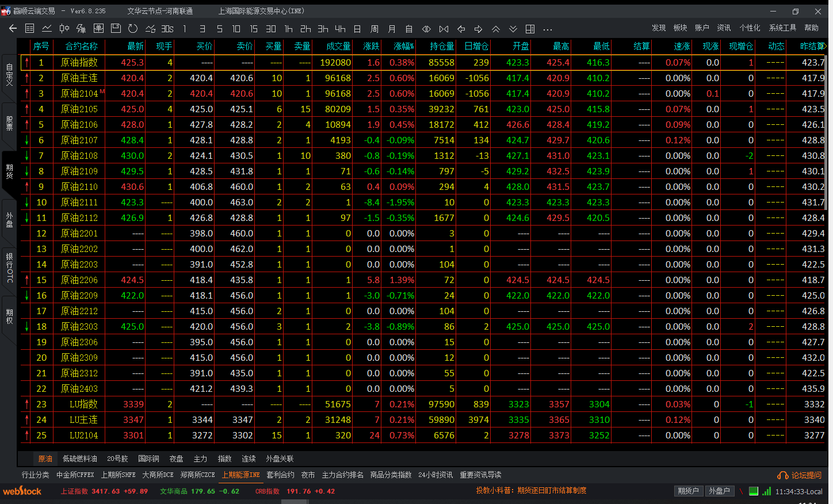833x504 pixels.
Task: Open the 主力合约排名 tab
Action: pos(342,475)
